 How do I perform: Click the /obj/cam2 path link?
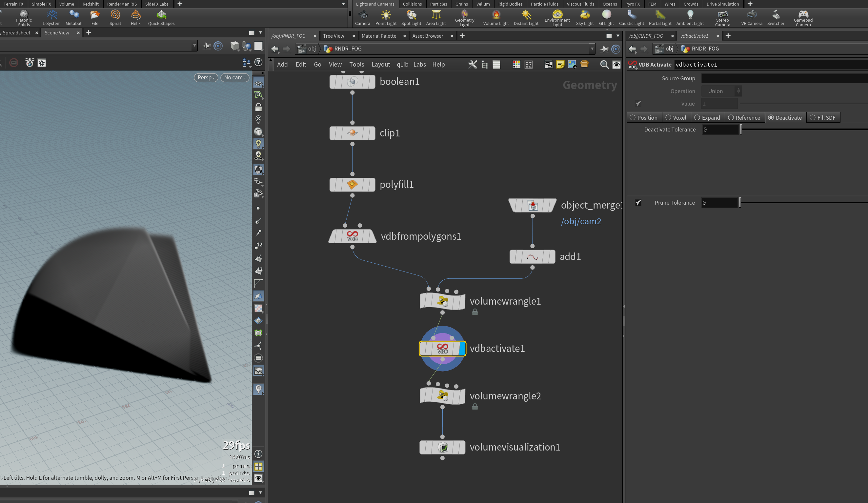click(x=581, y=221)
